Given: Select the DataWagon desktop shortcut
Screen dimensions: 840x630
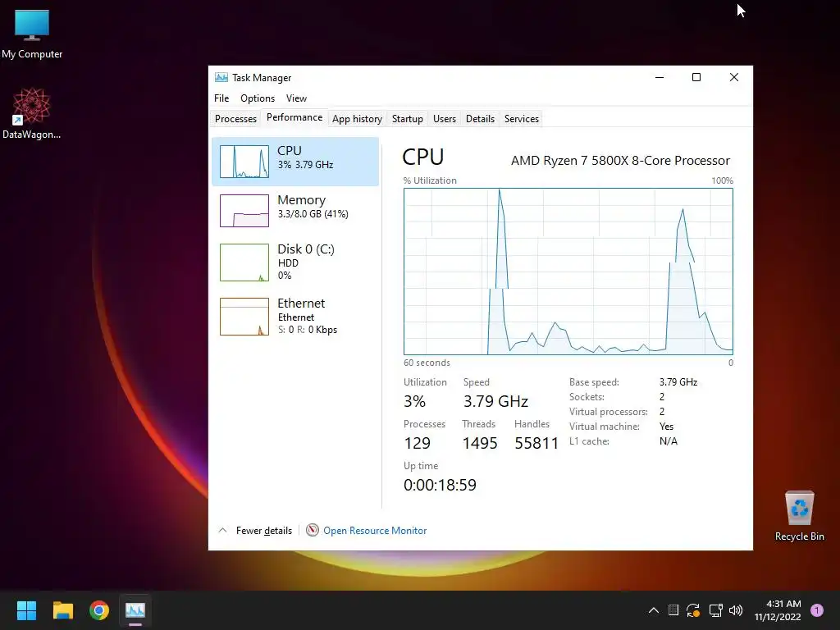Looking at the screenshot, I should pyautogui.click(x=32, y=113).
